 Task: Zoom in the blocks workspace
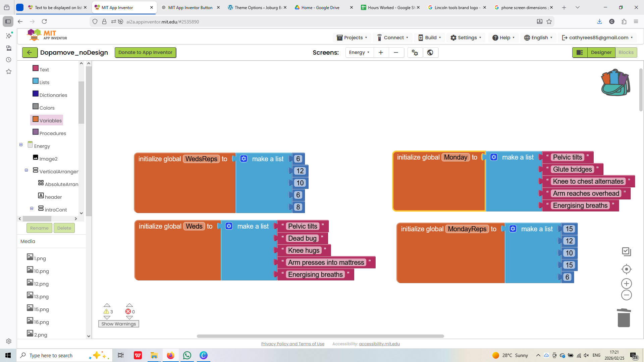coord(626,284)
